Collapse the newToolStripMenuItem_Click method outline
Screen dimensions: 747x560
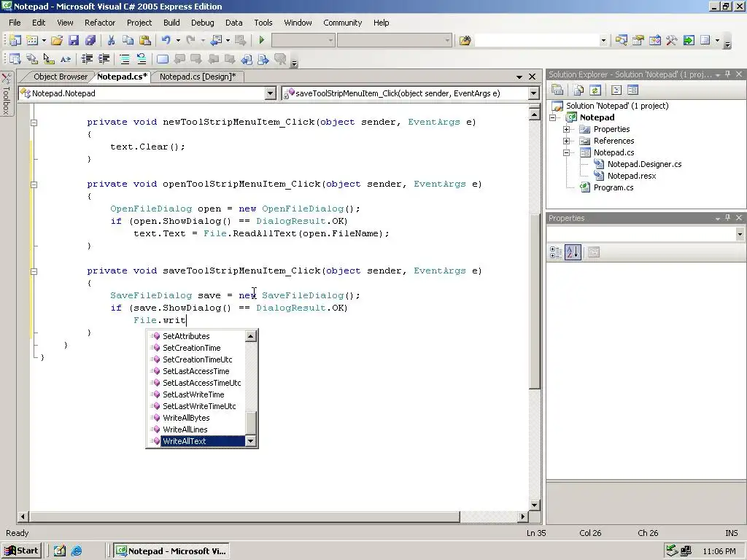point(34,122)
